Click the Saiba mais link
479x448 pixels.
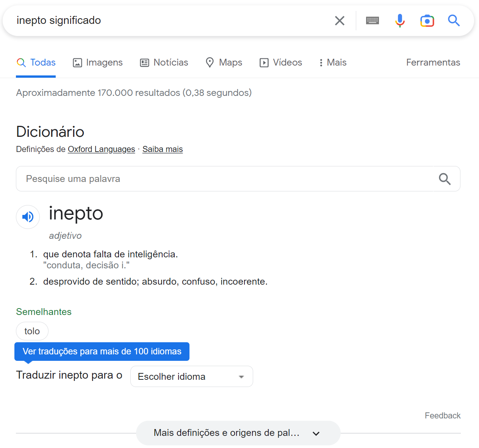coord(163,149)
